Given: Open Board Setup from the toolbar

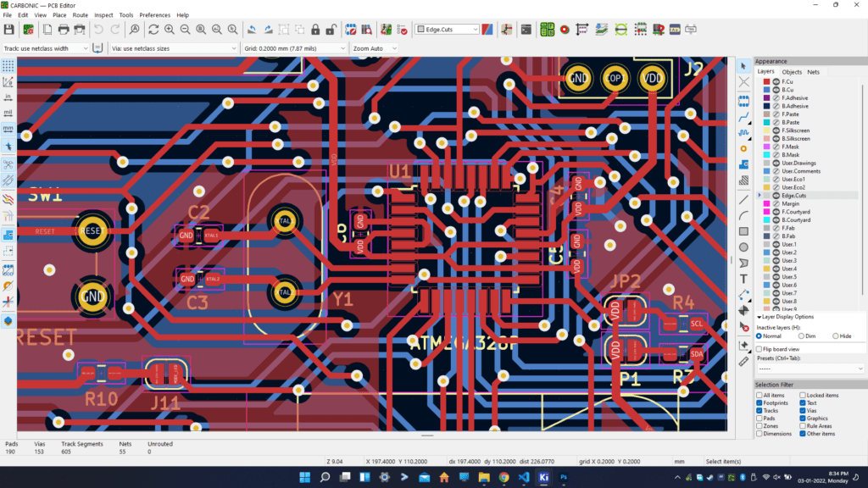Looking at the screenshot, I should pos(28,30).
